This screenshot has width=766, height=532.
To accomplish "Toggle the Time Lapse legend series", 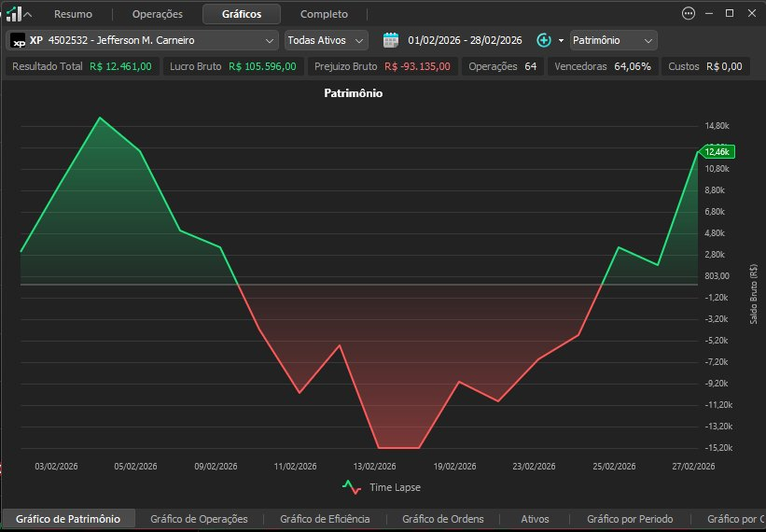I will [381, 487].
